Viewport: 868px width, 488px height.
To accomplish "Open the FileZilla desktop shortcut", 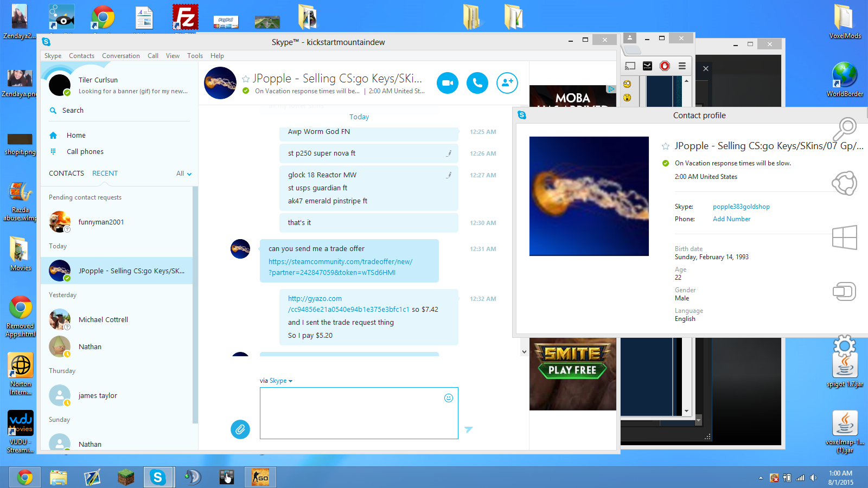I will [185, 19].
